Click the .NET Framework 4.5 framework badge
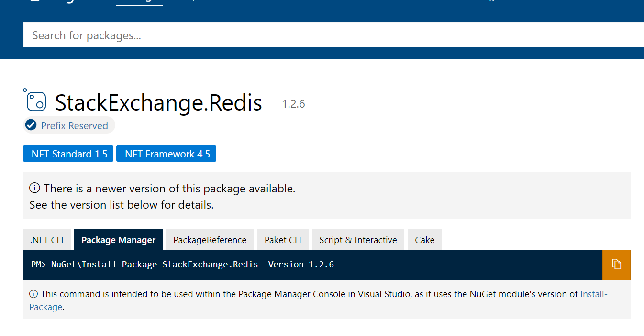 (167, 154)
